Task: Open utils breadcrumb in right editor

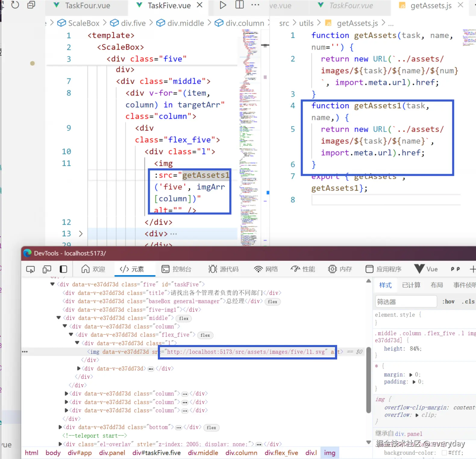Action: [x=306, y=23]
